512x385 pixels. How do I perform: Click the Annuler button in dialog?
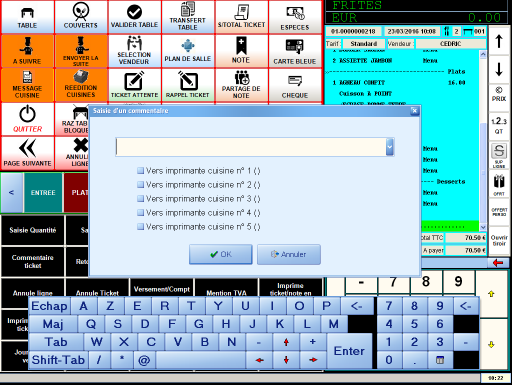[x=289, y=254]
